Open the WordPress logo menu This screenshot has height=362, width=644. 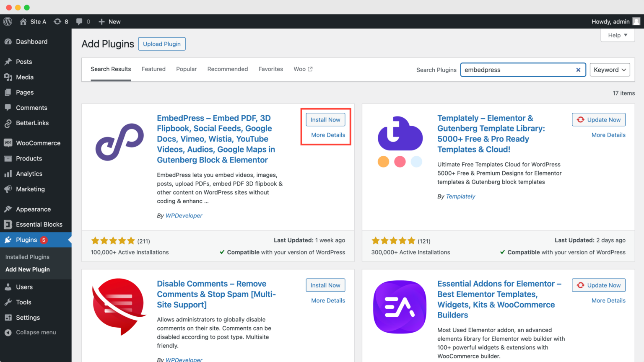(7, 21)
